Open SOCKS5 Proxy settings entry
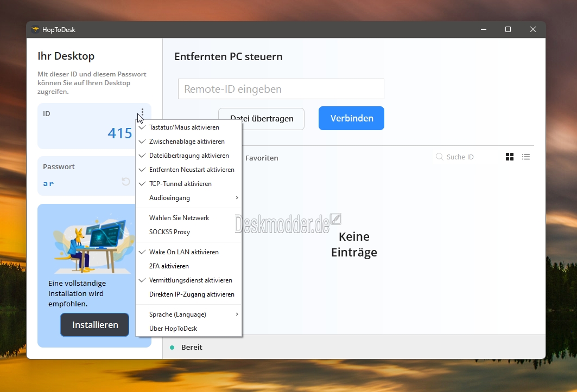This screenshot has width=577, height=392. click(189, 232)
